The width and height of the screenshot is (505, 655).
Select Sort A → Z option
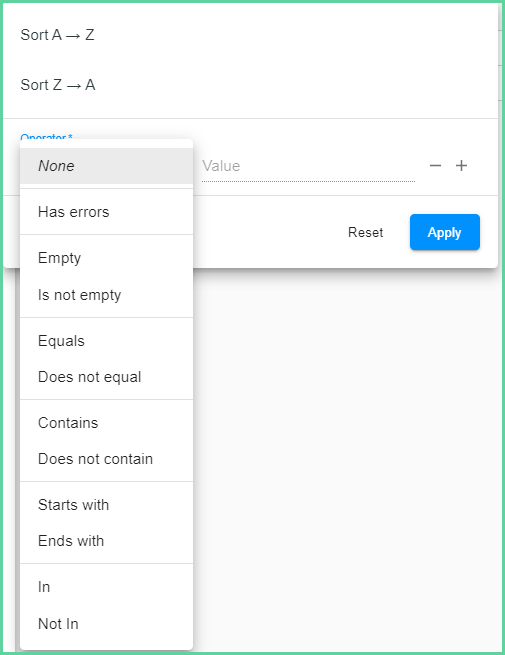click(251, 35)
